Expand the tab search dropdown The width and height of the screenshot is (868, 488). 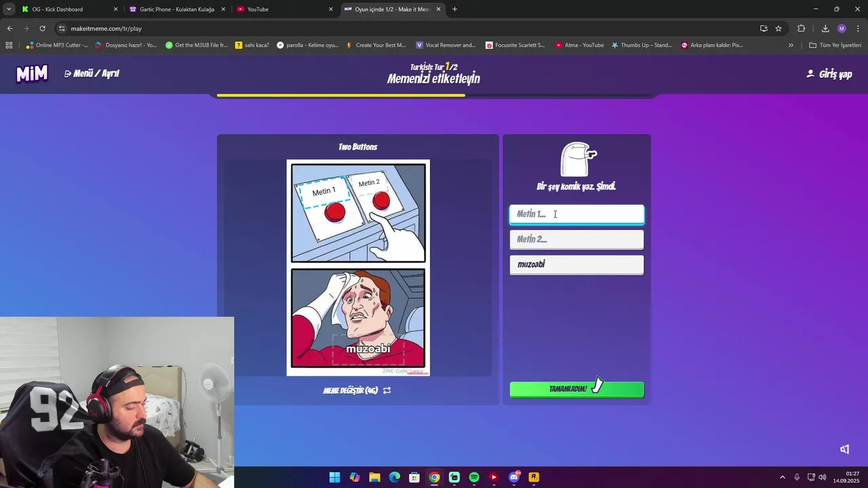(8, 9)
